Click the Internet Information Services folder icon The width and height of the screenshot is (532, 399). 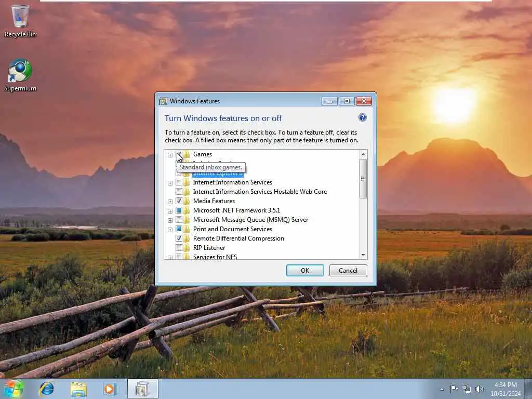pos(187,182)
